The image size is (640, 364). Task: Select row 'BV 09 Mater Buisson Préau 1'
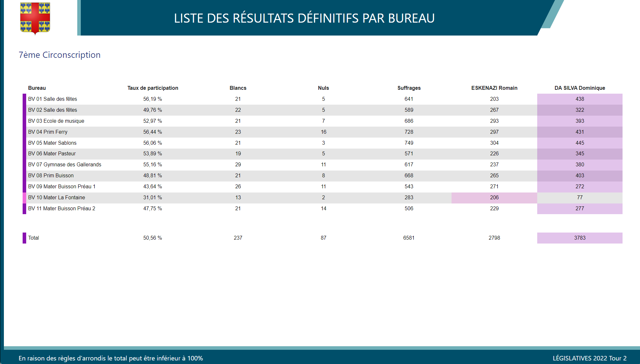[x=323, y=187]
